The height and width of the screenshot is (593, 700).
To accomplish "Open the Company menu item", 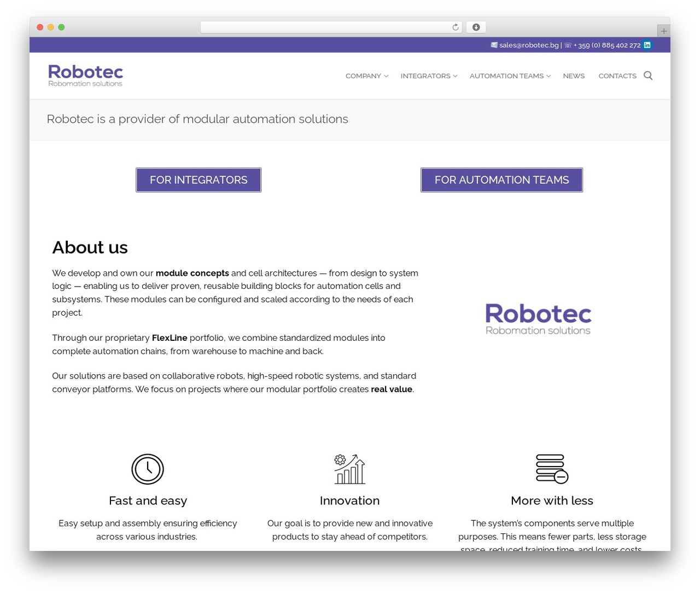I will coord(363,76).
